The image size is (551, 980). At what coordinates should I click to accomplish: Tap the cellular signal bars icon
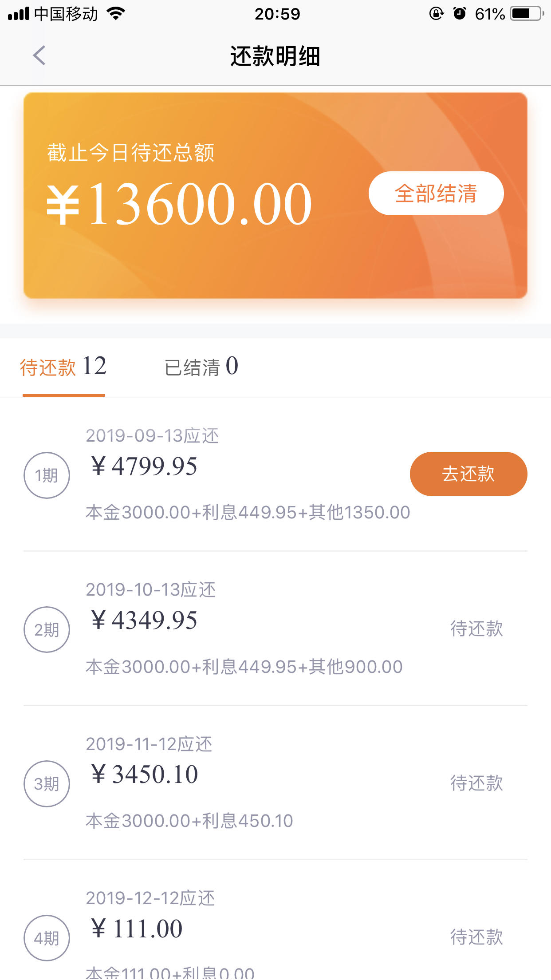click(x=19, y=14)
